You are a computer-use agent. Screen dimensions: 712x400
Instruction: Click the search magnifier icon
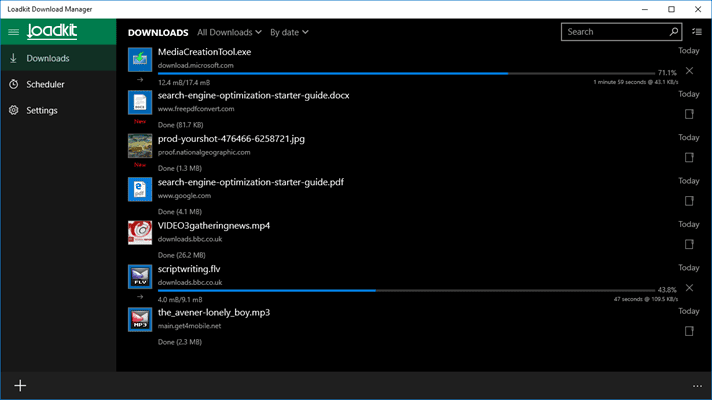[x=674, y=32]
